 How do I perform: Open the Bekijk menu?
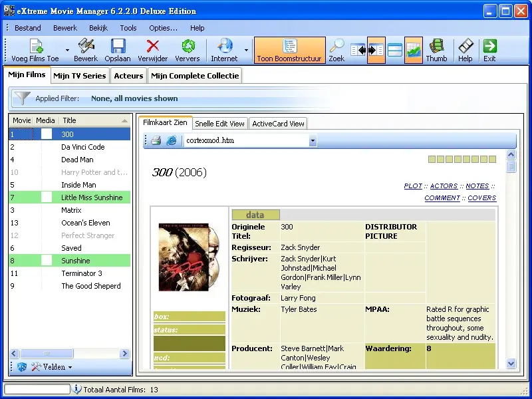[98, 28]
